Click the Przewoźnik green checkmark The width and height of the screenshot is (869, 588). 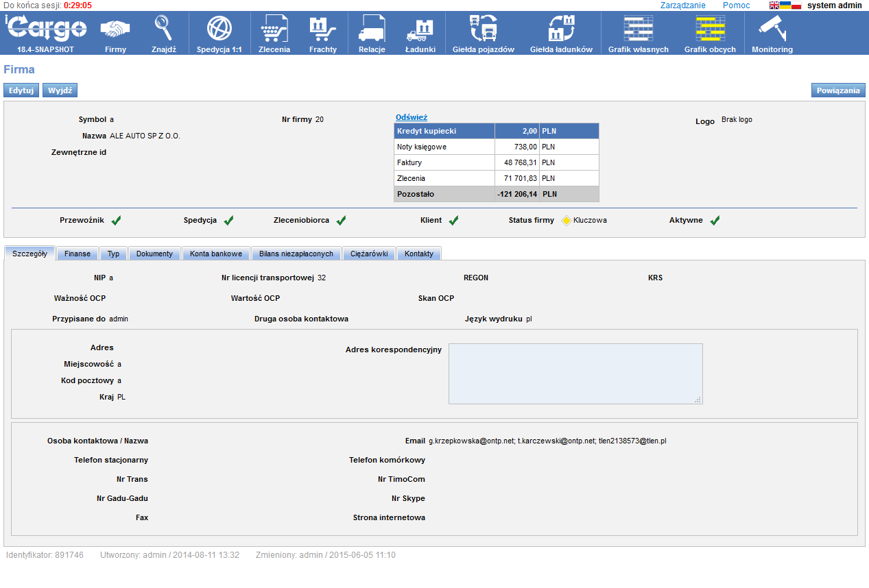click(117, 221)
